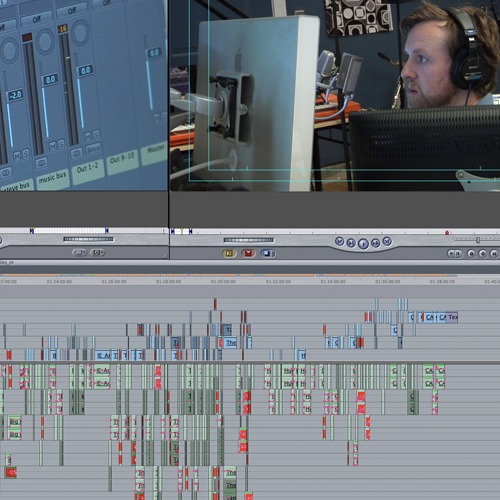Click 01:36:00:00 on the timeline ruler

pos(388,282)
